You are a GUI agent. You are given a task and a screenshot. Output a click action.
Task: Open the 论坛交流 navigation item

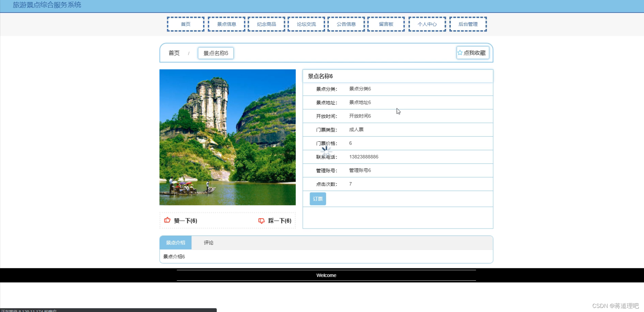click(306, 24)
